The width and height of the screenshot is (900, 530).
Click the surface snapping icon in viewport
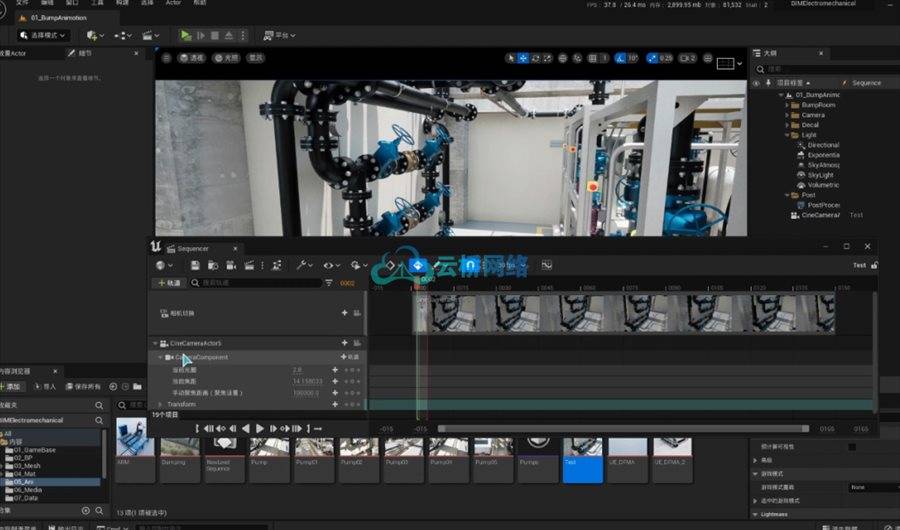click(577, 58)
